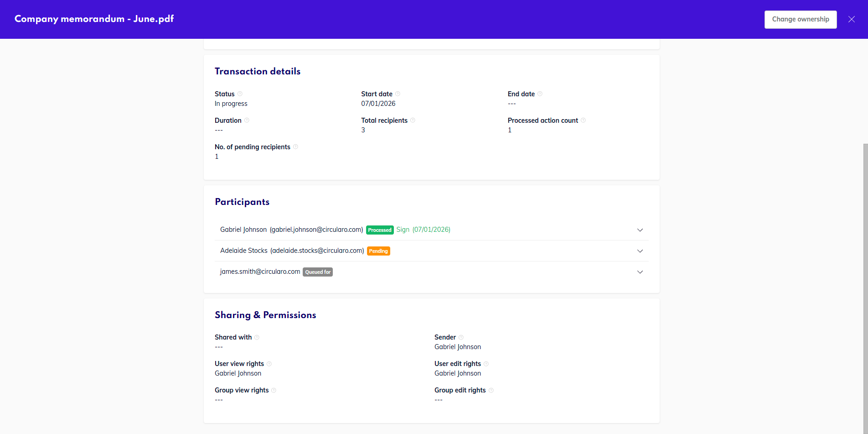Click info icon by No. of pending recipients
This screenshot has width=868, height=434.
(295, 147)
